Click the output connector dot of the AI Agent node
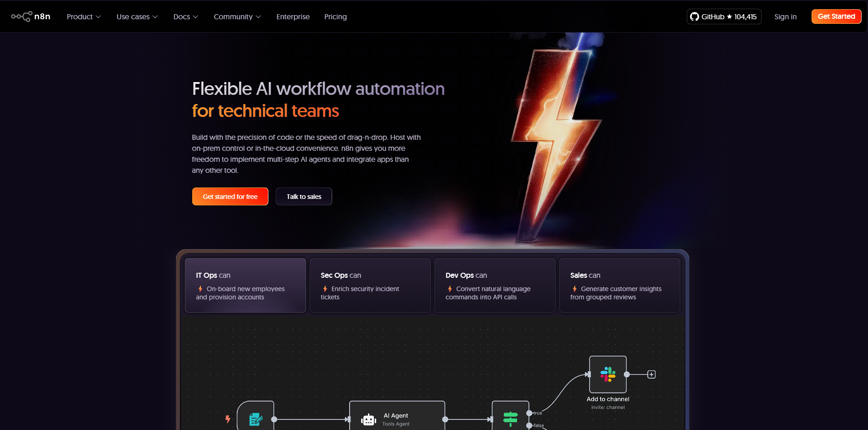The image size is (868, 430). 445,419
